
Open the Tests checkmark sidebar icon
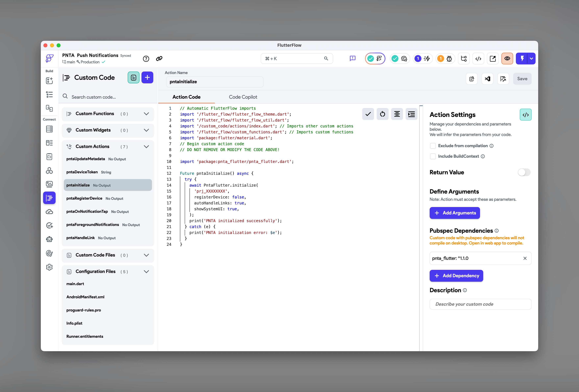click(x=49, y=225)
